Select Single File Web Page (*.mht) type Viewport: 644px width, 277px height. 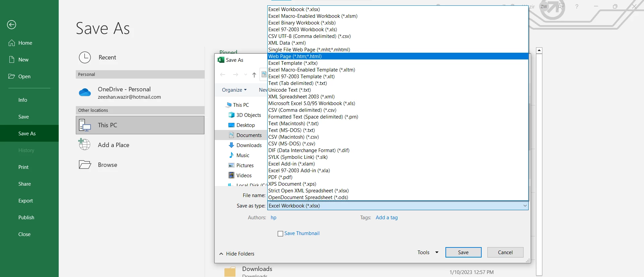pyautogui.click(x=398, y=50)
